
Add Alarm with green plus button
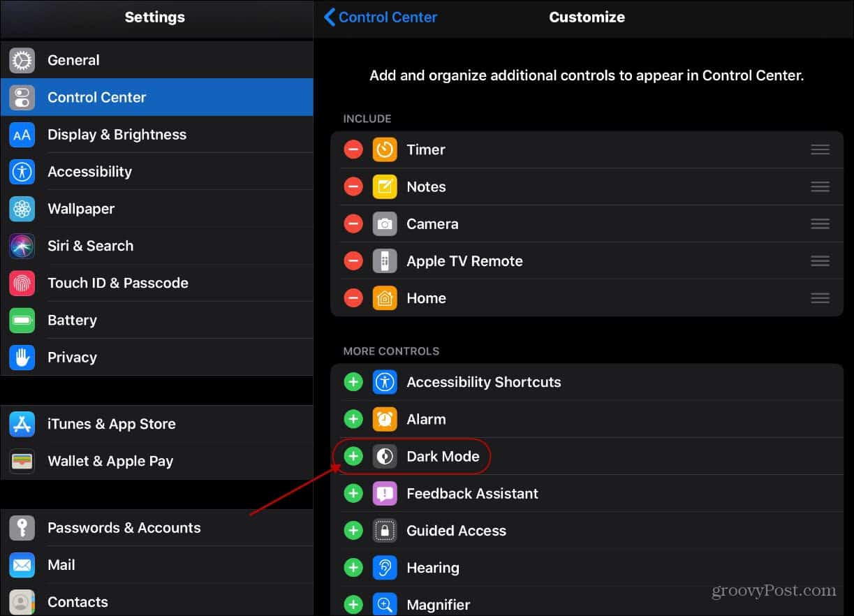pyautogui.click(x=353, y=419)
